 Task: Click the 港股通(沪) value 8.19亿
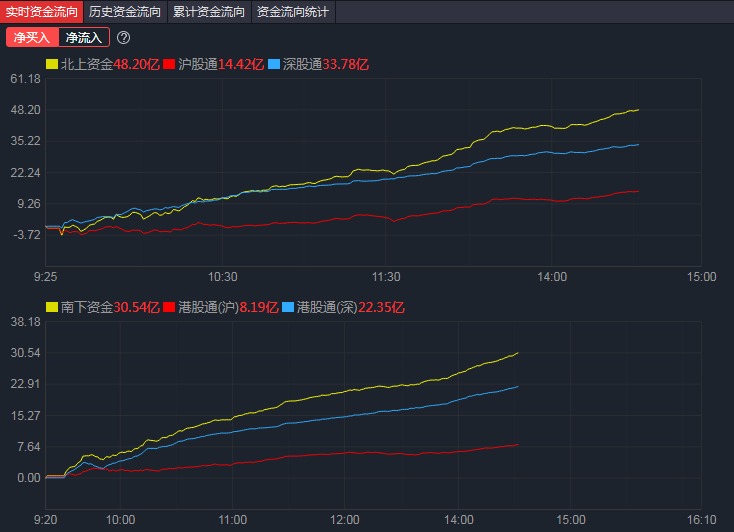click(259, 307)
